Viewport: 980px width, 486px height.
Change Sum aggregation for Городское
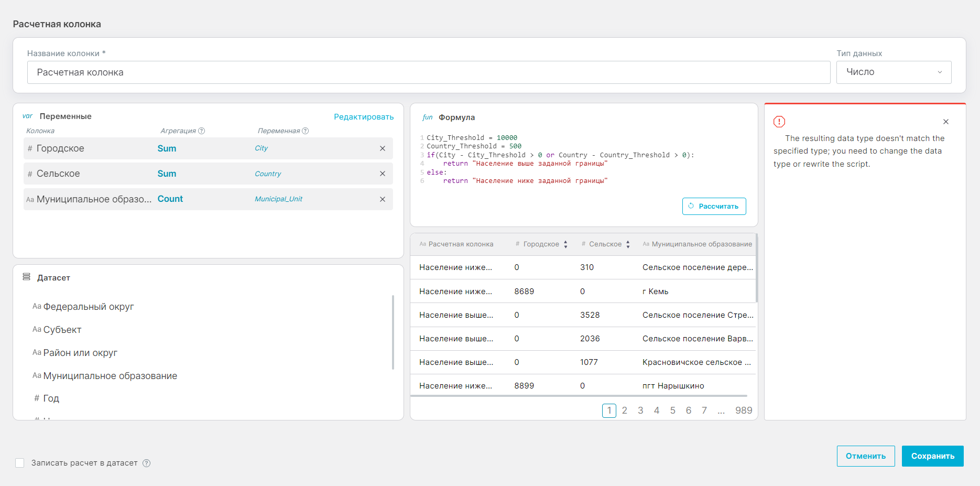coord(167,148)
